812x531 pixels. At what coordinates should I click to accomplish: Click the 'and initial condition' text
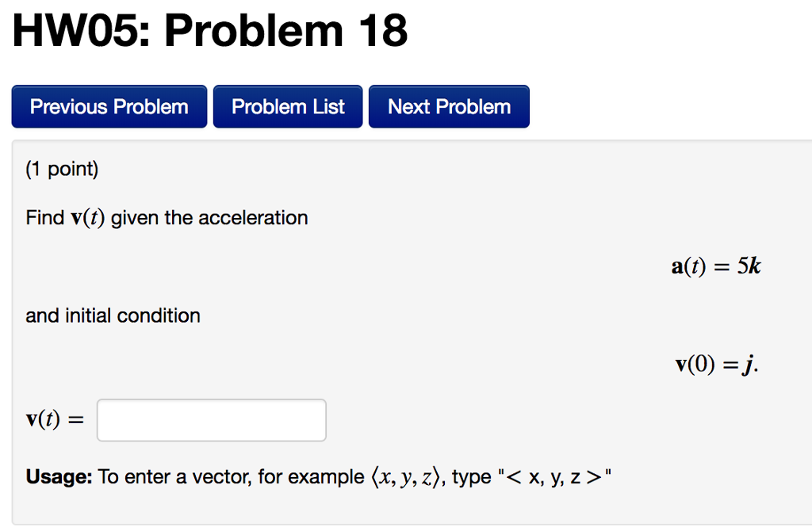pyautogui.click(x=113, y=315)
